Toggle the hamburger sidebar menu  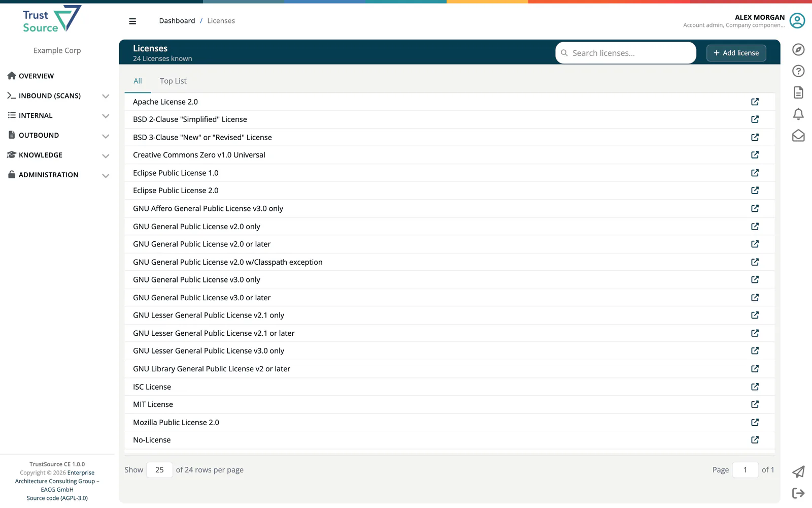[x=132, y=21]
